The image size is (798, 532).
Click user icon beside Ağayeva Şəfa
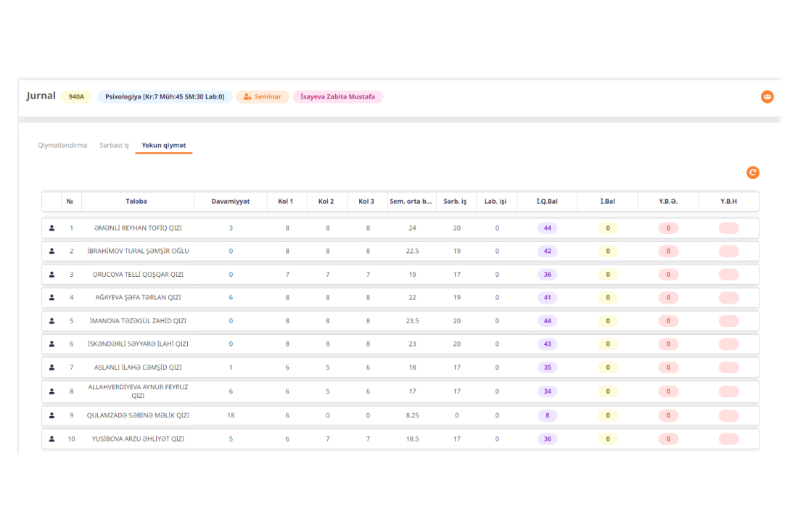(52, 298)
